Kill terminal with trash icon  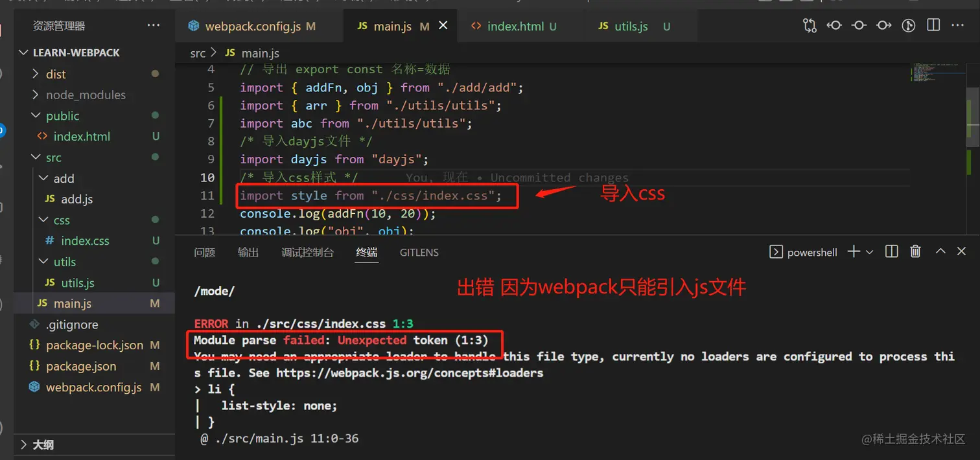[915, 251]
